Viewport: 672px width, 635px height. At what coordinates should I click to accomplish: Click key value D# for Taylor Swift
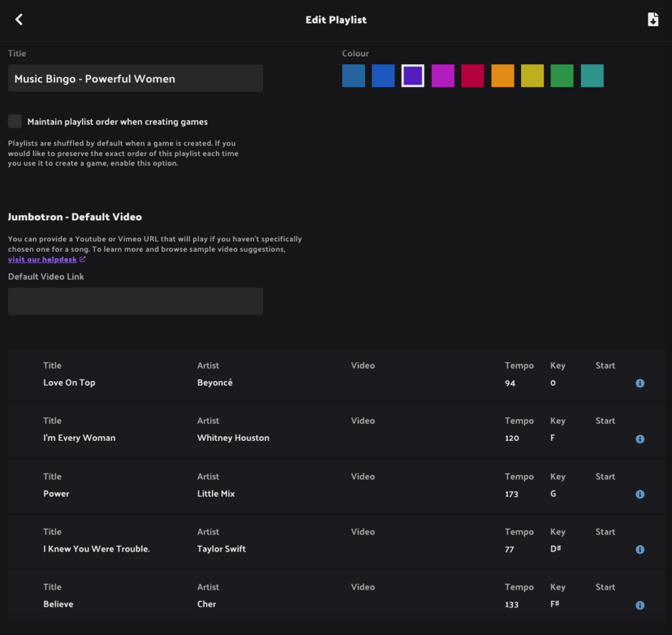(x=555, y=549)
